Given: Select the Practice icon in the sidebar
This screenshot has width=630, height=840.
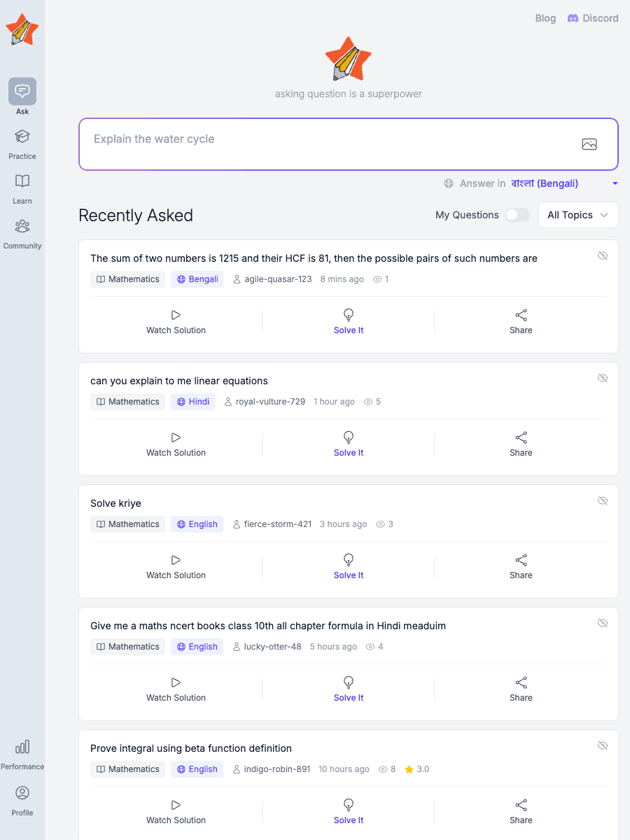Looking at the screenshot, I should tap(22, 140).
